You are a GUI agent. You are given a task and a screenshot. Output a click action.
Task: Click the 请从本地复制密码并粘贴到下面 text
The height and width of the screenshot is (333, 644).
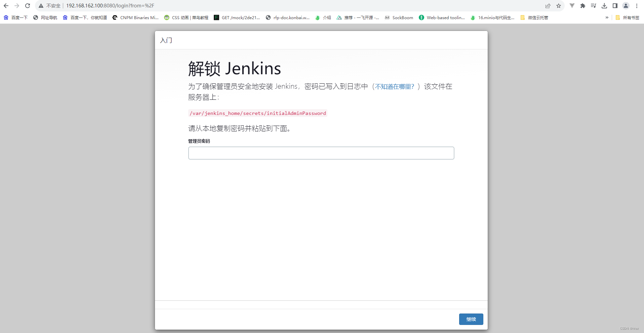(x=239, y=128)
